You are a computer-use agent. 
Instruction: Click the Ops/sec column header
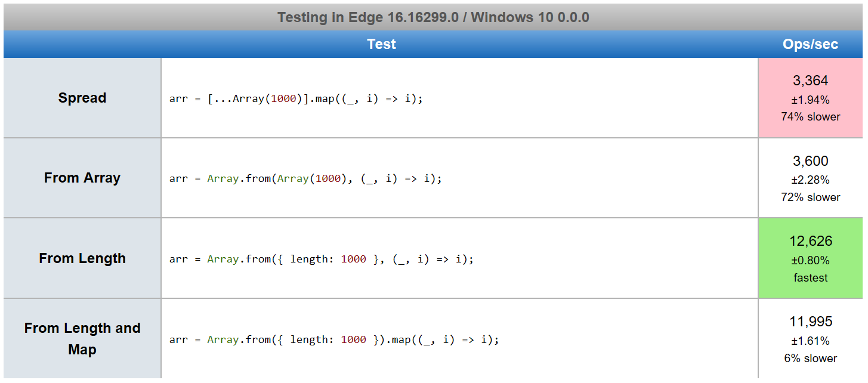pos(810,44)
